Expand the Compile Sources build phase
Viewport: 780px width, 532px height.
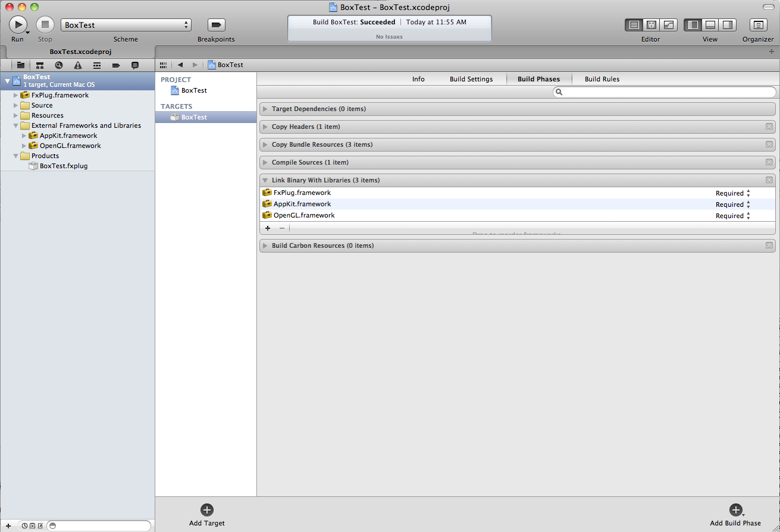tap(265, 162)
